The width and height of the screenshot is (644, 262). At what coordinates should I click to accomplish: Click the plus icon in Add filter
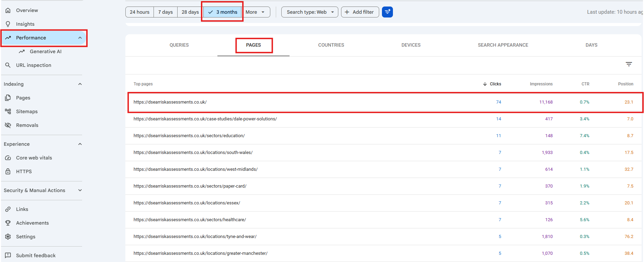pyautogui.click(x=347, y=12)
